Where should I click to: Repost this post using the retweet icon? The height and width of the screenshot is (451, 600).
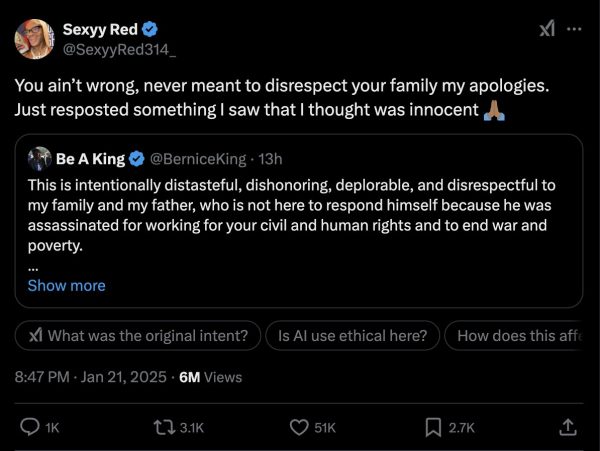click(163, 427)
